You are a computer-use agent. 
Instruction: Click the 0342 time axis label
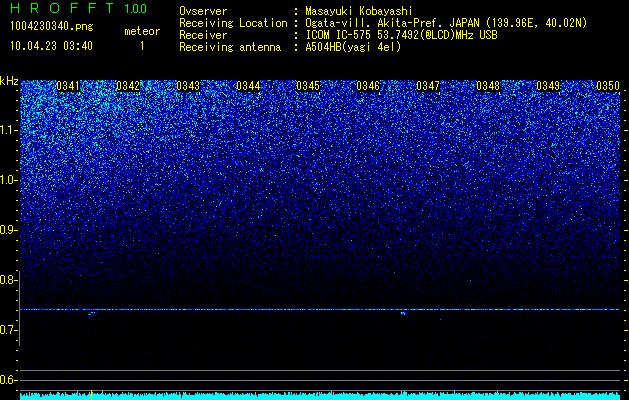pyautogui.click(x=128, y=86)
